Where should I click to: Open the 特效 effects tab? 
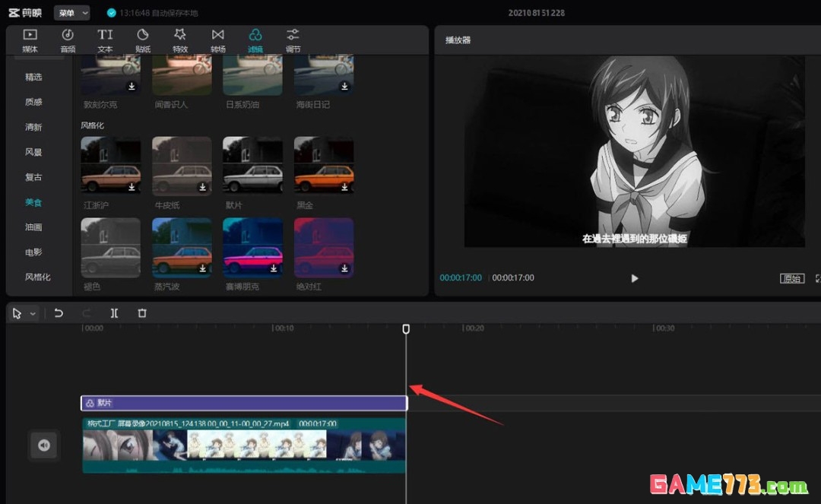pyautogui.click(x=180, y=40)
